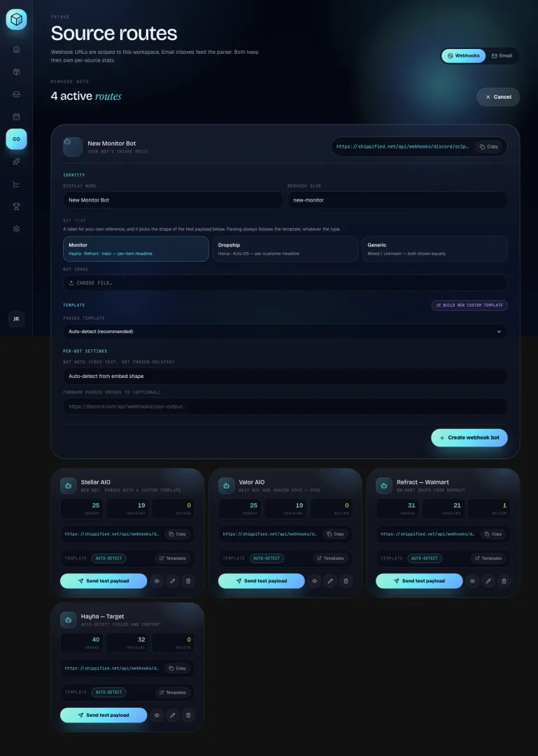Switch to the Webhooks tab

click(x=463, y=56)
